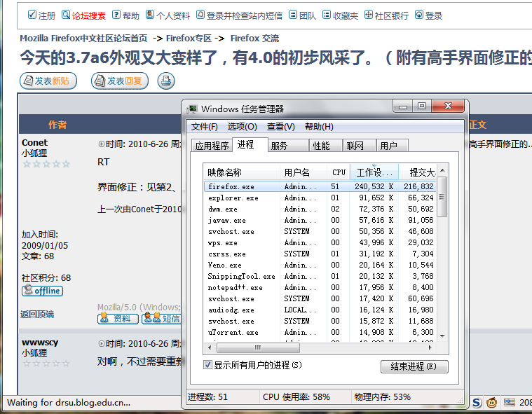
Task: Click the help (帮助) question-mark icon
Action: tap(116, 15)
